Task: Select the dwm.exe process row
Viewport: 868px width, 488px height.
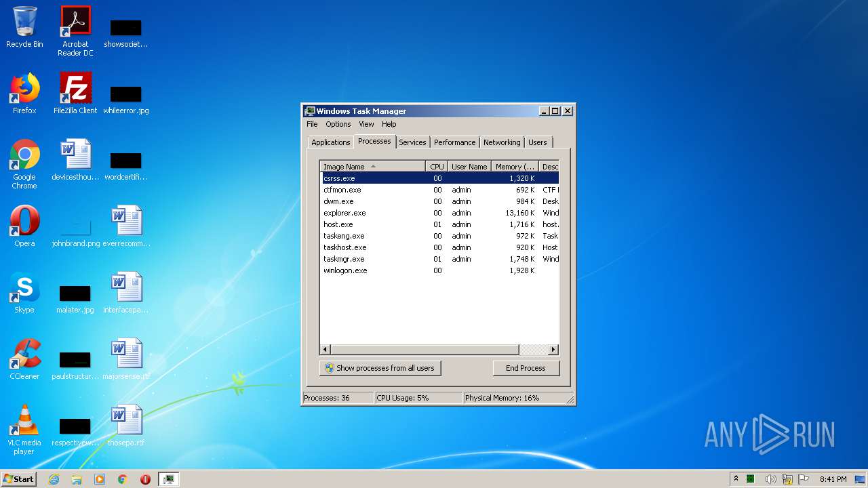Action: [x=439, y=201]
